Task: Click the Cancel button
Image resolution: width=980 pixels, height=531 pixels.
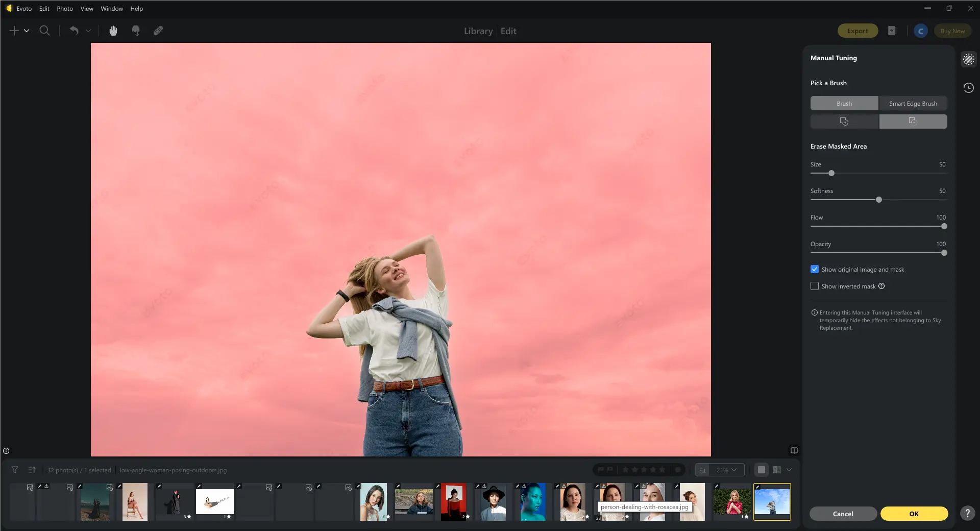Action: point(843,514)
